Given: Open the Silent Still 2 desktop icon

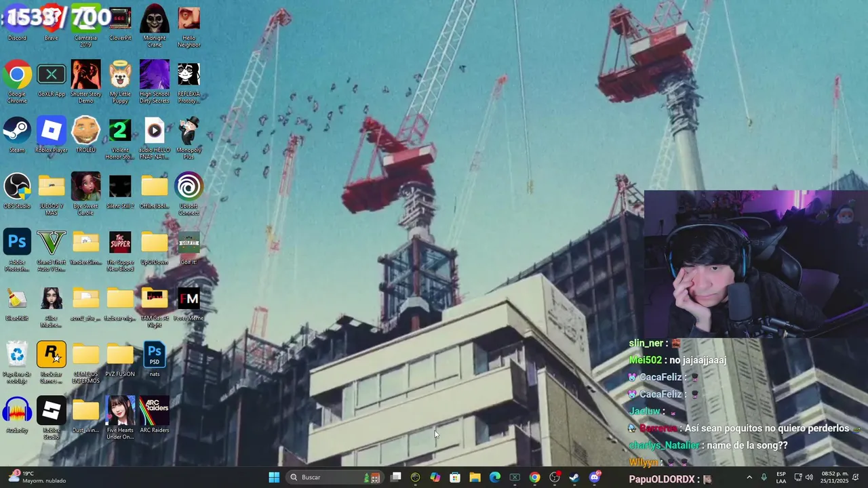Looking at the screenshot, I should [x=120, y=191].
